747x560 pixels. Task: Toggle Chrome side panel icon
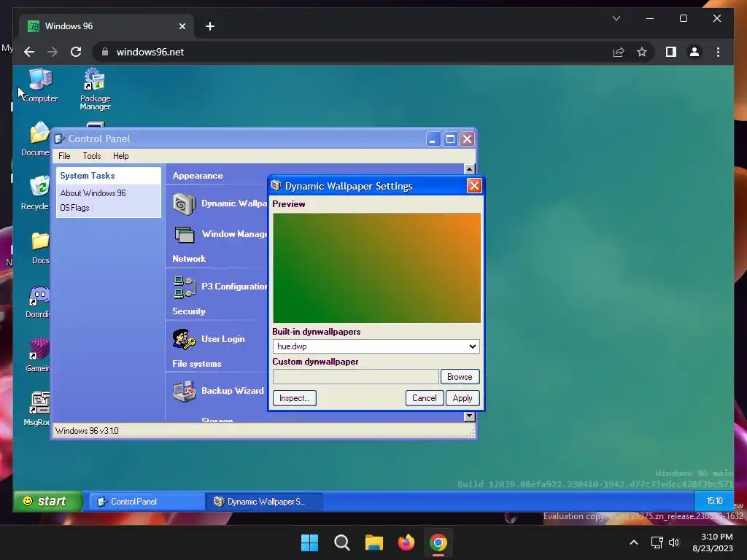tap(671, 52)
